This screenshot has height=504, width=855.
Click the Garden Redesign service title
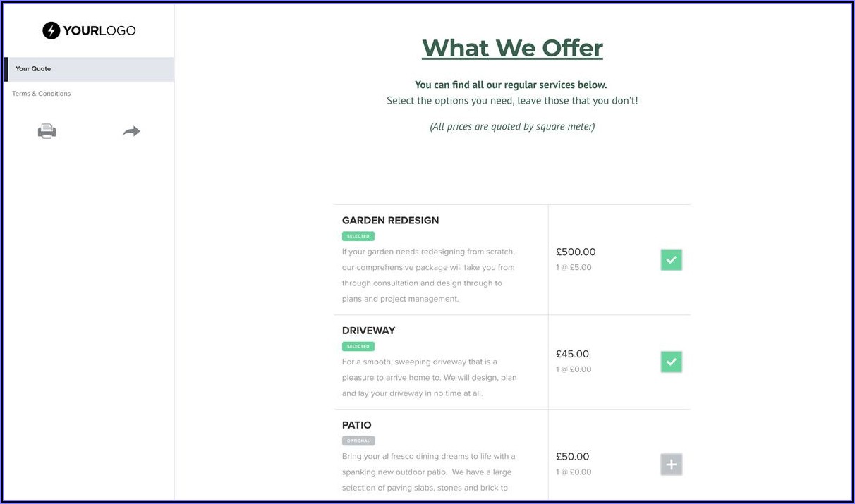tap(390, 221)
